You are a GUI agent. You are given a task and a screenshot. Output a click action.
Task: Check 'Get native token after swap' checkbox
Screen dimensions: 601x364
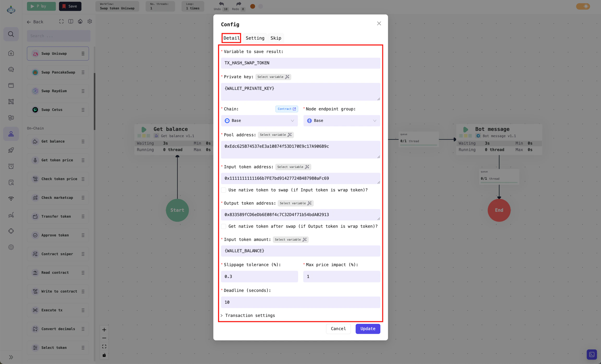coord(224,226)
